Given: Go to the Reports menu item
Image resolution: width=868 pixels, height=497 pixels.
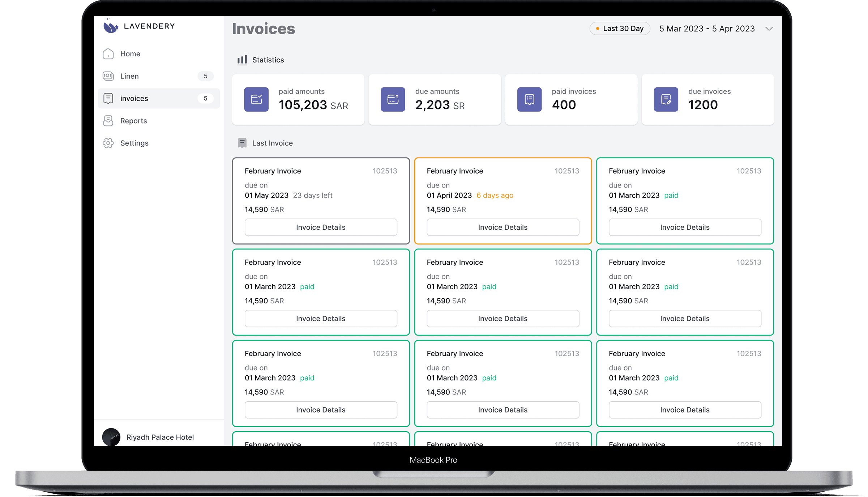Looking at the screenshot, I should 133,121.
